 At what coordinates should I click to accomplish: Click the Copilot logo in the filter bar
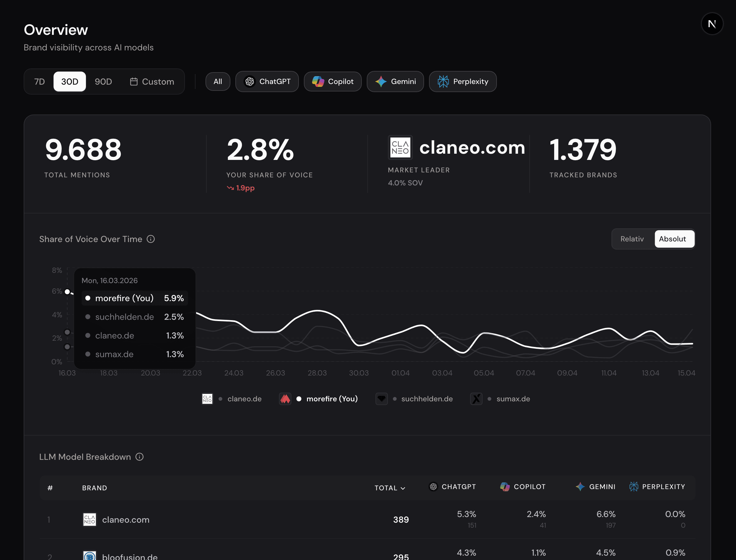point(318,82)
